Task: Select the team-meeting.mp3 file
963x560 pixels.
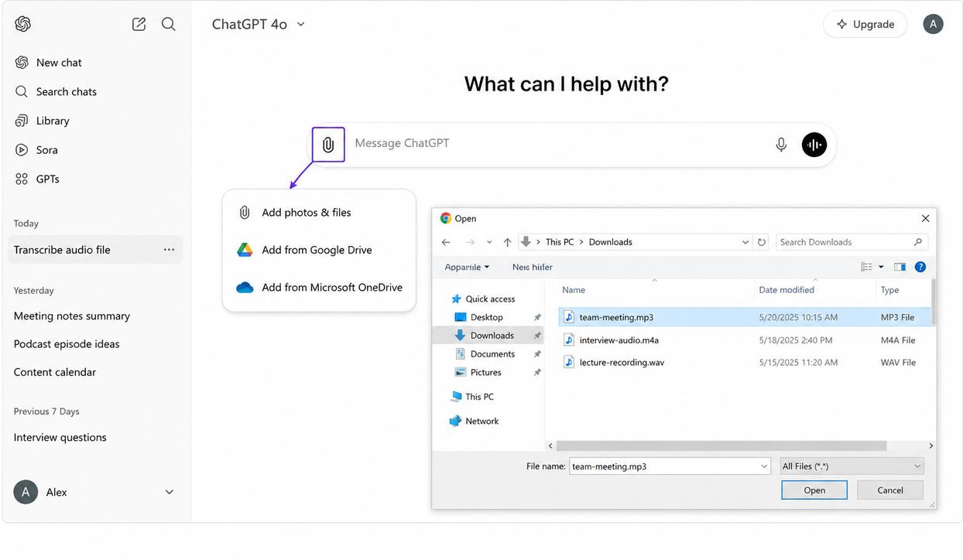Action: pyautogui.click(x=745, y=317)
